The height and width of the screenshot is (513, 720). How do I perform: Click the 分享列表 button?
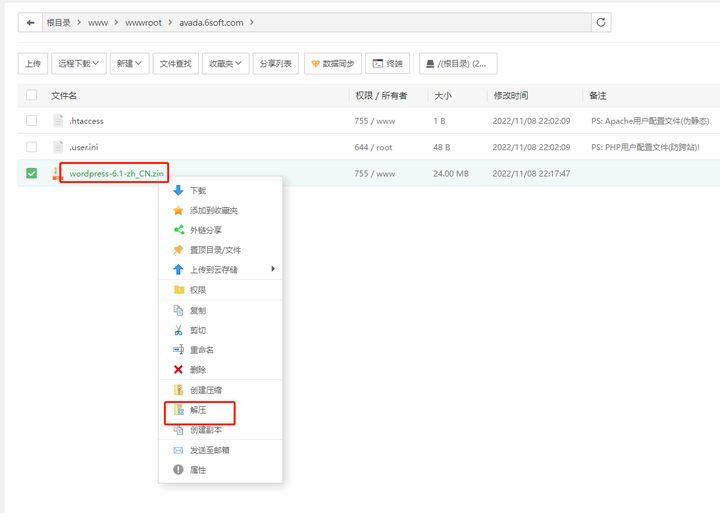click(x=276, y=63)
